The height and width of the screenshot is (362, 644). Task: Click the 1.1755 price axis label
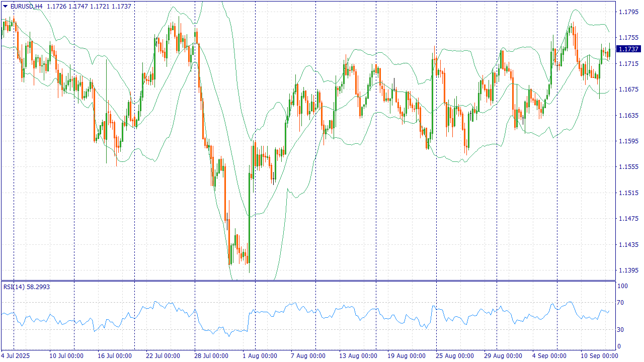628,38
